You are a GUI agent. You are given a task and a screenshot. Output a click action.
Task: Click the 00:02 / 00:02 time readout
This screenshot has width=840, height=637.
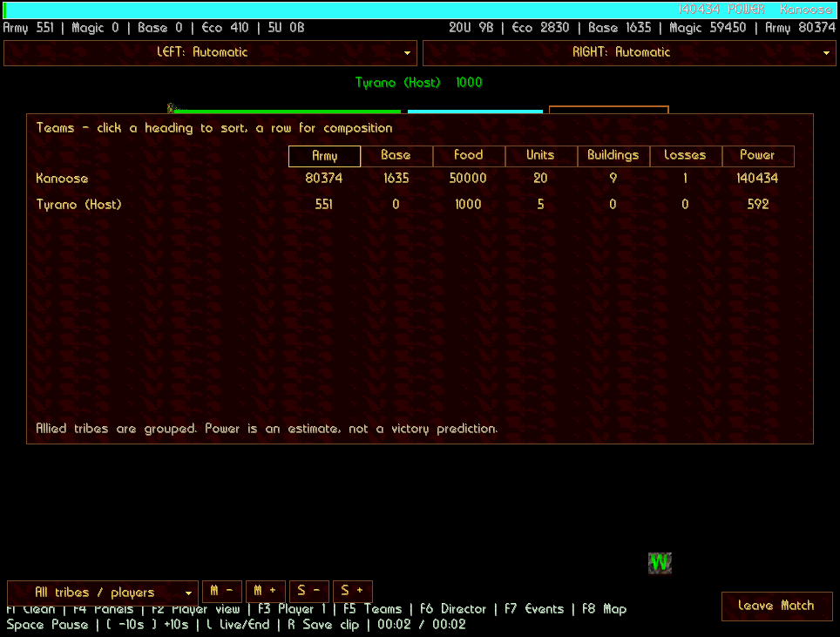pyautogui.click(x=422, y=625)
